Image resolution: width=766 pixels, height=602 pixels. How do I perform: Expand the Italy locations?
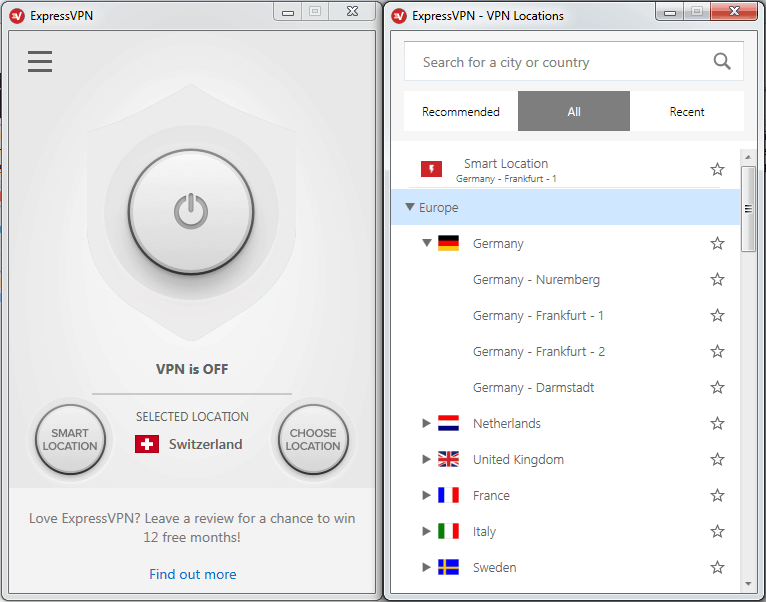(x=426, y=531)
